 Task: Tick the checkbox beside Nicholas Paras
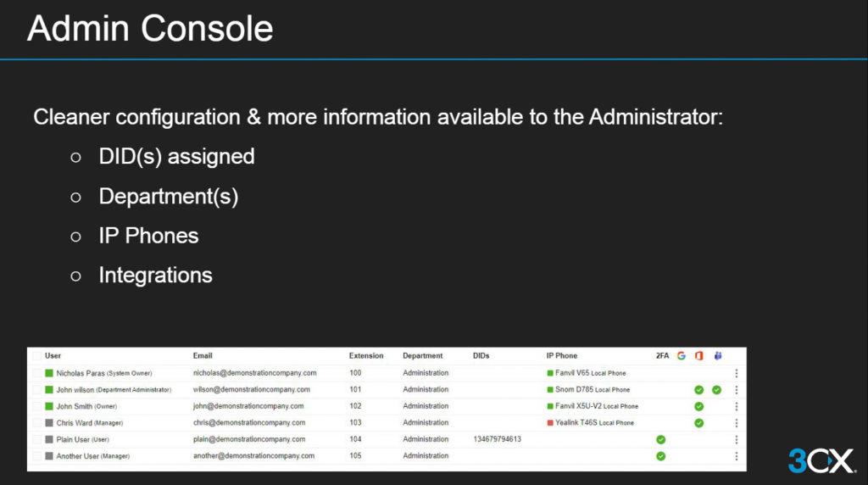point(36,373)
